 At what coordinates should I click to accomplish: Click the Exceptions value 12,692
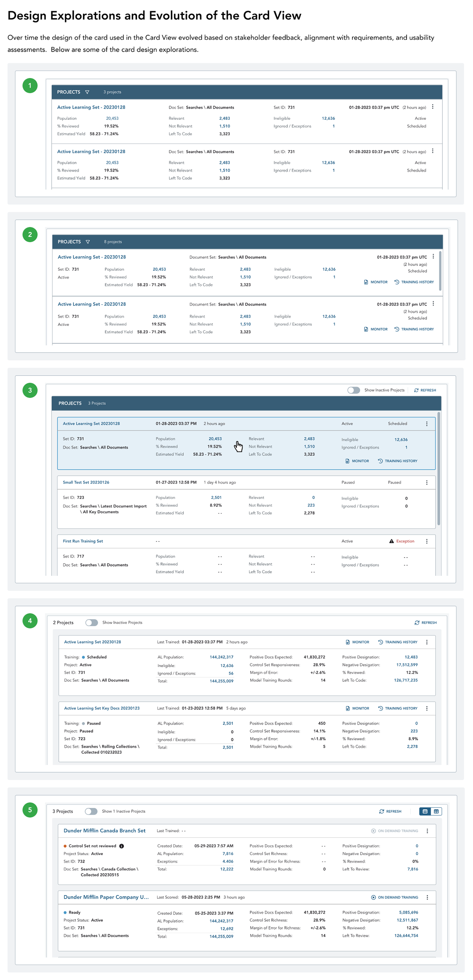click(227, 929)
